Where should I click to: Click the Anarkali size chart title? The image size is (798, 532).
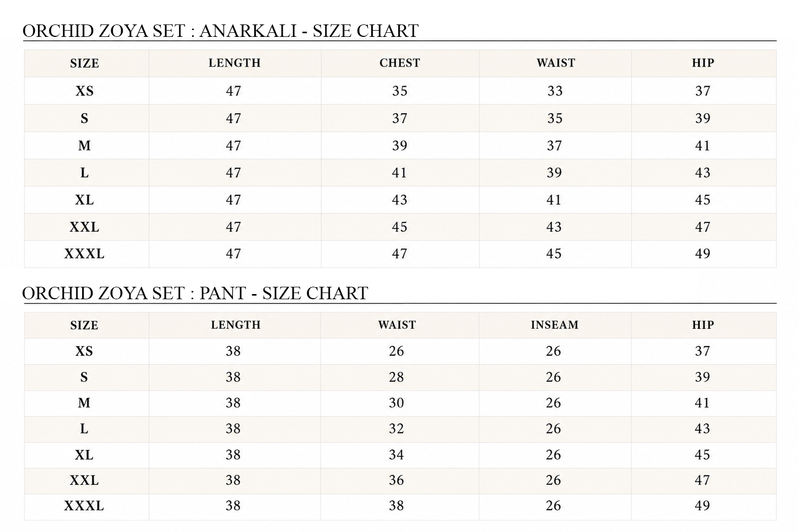(x=220, y=31)
